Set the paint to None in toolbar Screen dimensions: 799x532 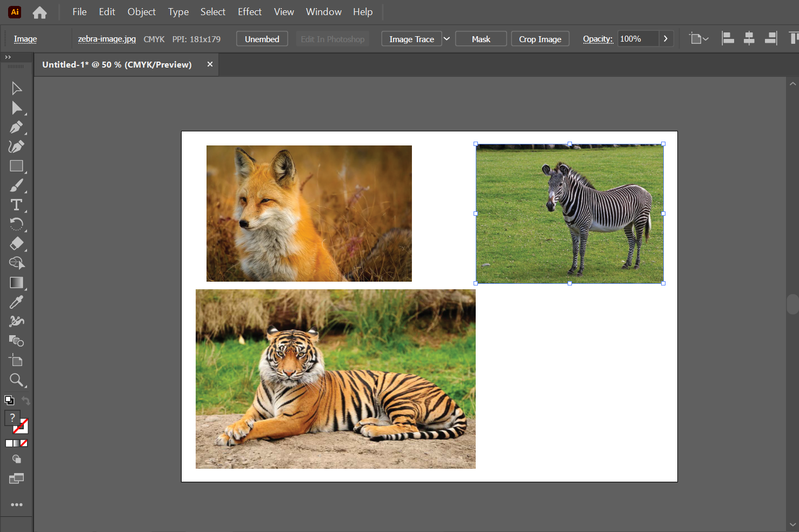click(24, 443)
